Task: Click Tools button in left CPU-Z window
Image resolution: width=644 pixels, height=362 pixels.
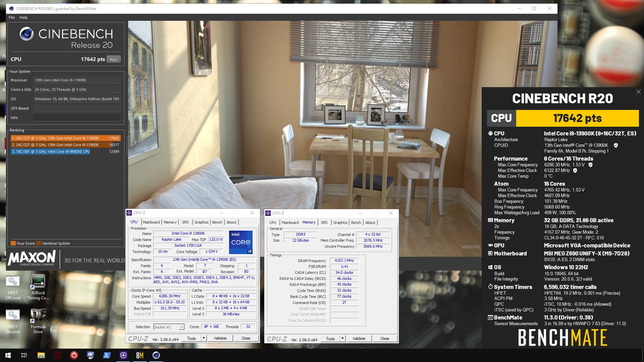Action: point(192,338)
